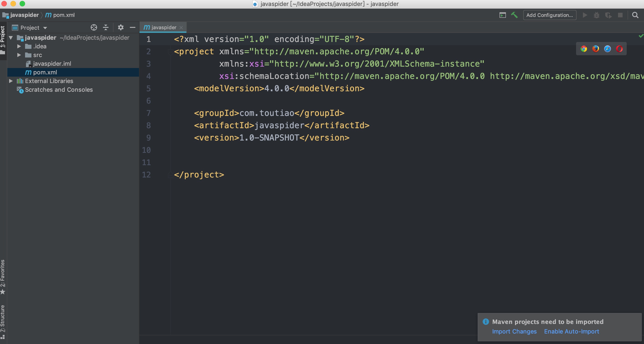Screen dimensions: 644x344
Task: Select the src folder label
Action: pyautogui.click(x=38, y=55)
